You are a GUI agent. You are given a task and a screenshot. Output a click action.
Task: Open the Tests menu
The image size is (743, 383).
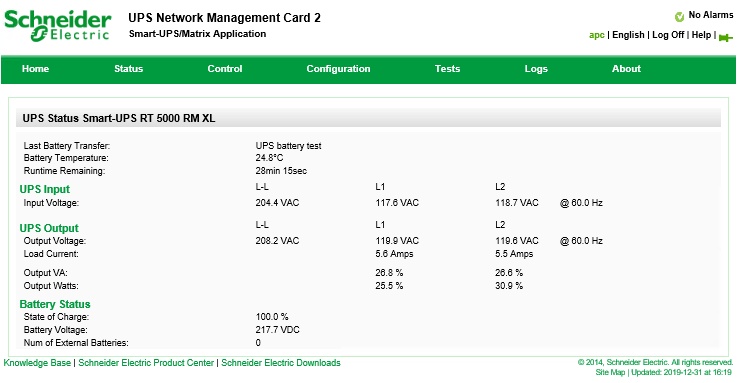click(447, 69)
